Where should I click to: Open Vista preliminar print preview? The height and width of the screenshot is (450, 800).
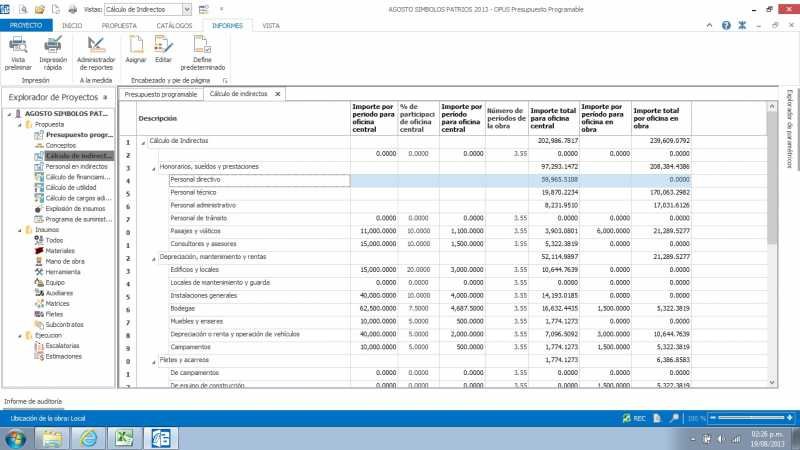point(18,50)
